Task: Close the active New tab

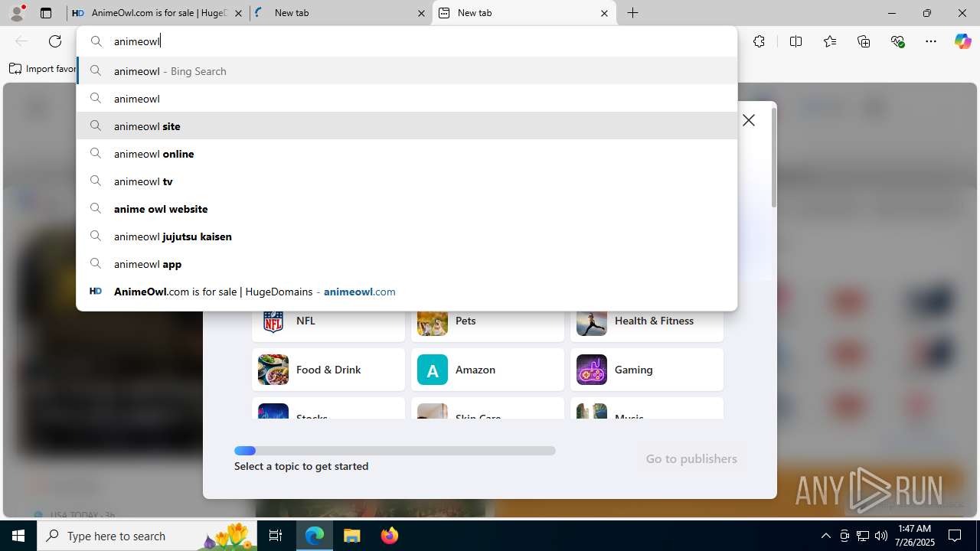Action: (604, 13)
